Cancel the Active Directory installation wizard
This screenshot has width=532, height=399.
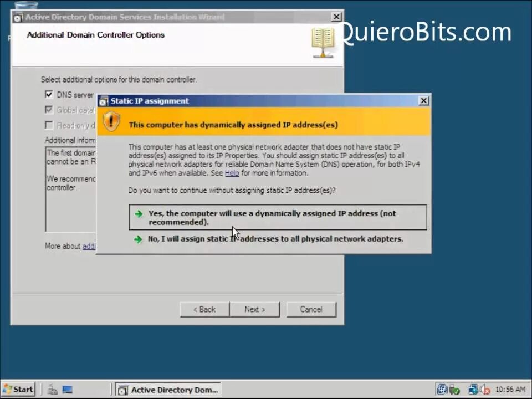(x=311, y=309)
